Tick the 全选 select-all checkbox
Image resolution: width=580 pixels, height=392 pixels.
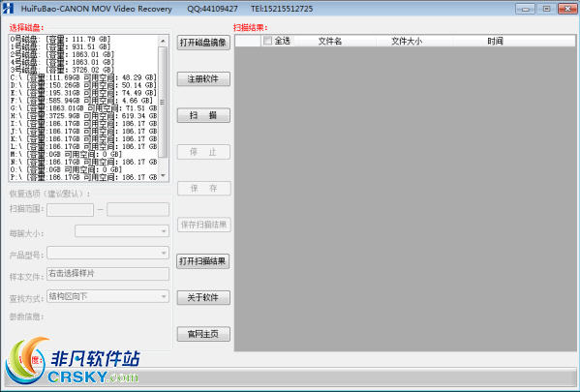point(267,41)
